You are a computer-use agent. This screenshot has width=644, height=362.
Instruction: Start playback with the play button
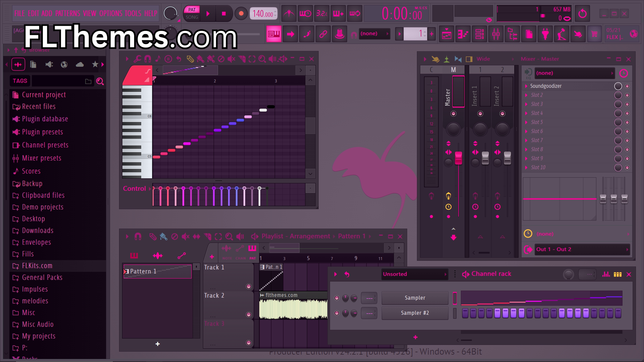tap(208, 14)
